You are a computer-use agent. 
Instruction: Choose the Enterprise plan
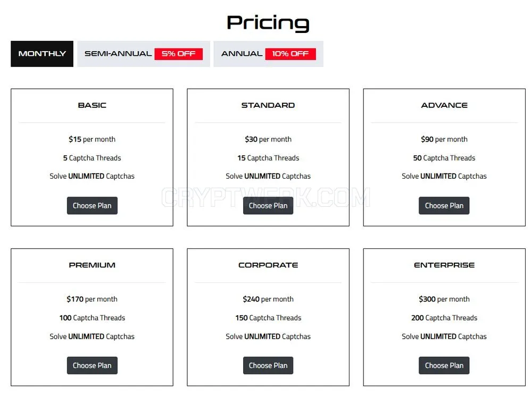(x=444, y=366)
